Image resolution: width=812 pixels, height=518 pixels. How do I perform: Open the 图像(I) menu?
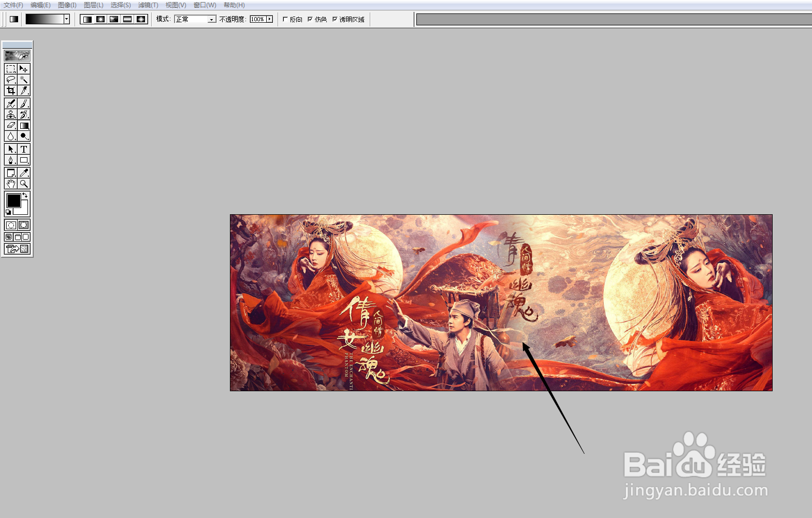tap(67, 5)
